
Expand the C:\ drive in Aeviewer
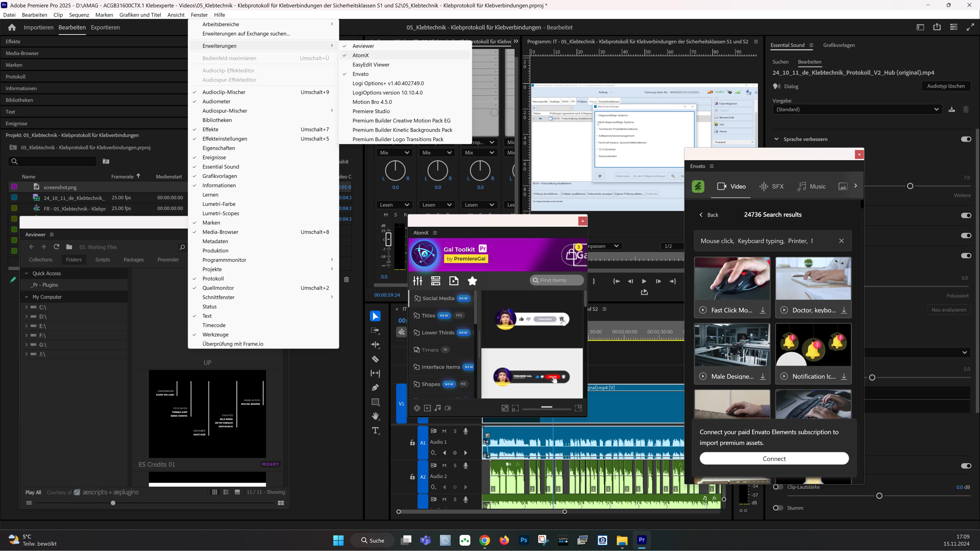pos(26,307)
